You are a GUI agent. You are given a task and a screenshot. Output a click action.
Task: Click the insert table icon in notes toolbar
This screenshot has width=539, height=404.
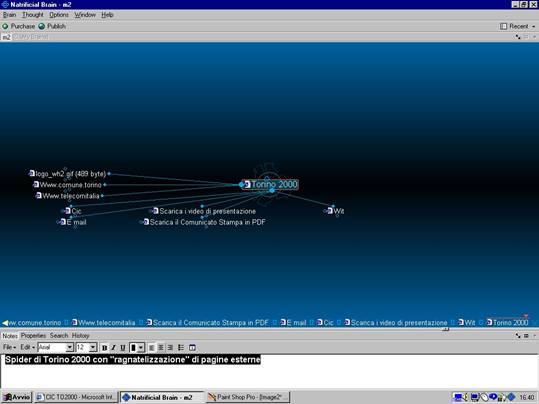tap(192, 348)
